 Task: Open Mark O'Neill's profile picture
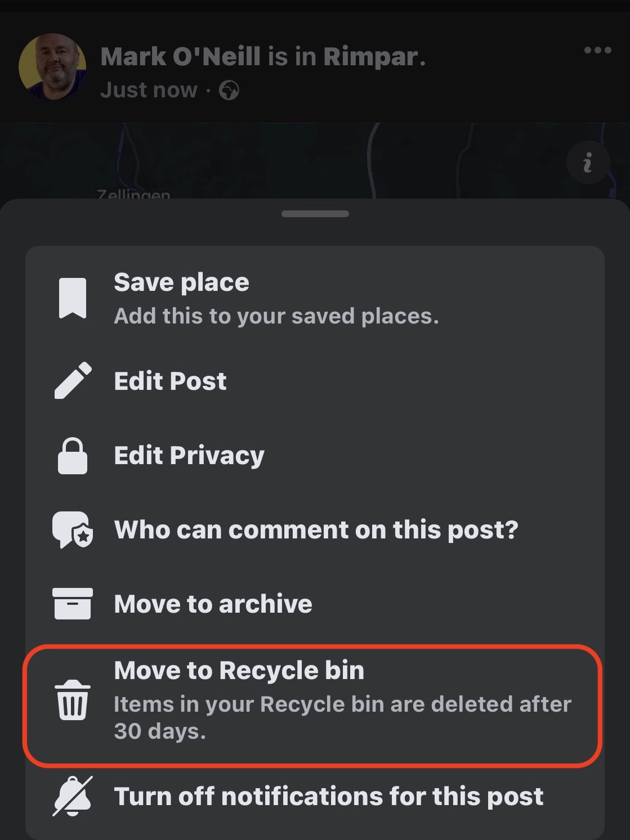tap(52, 66)
